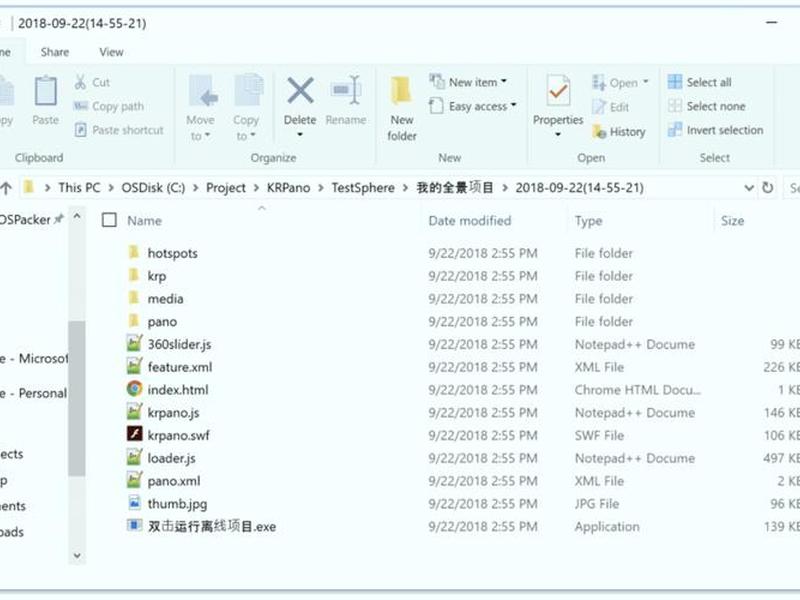Viewport: 800px width, 600px height.
Task: Click the Chrome HTML Docu... type cell
Action: (x=637, y=390)
